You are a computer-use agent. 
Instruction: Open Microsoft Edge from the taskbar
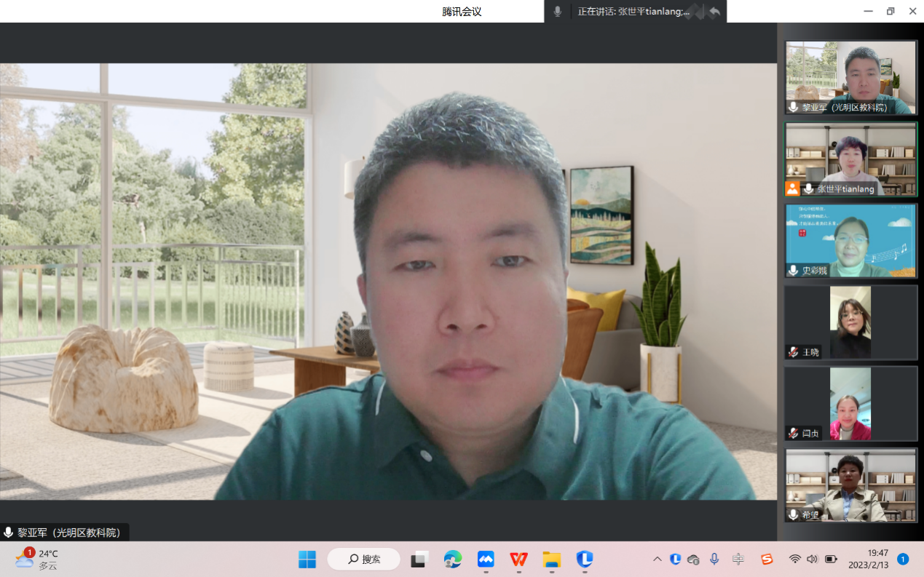(x=453, y=560)
